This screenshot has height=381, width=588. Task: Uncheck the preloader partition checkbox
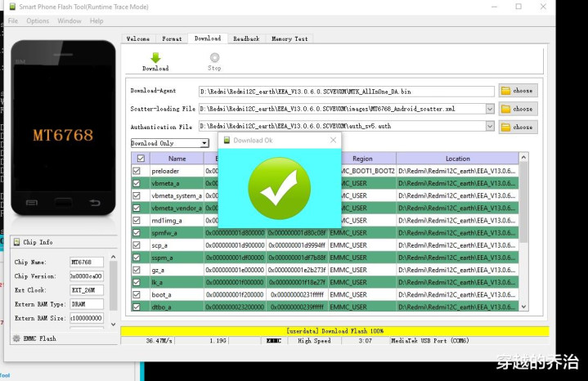click(137, 171)
